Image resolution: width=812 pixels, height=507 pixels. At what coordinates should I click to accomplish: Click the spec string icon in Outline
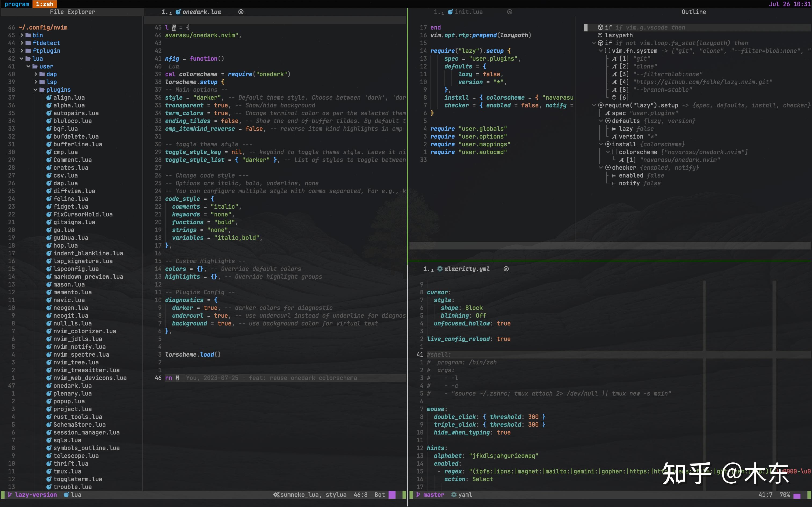[607, 113]
